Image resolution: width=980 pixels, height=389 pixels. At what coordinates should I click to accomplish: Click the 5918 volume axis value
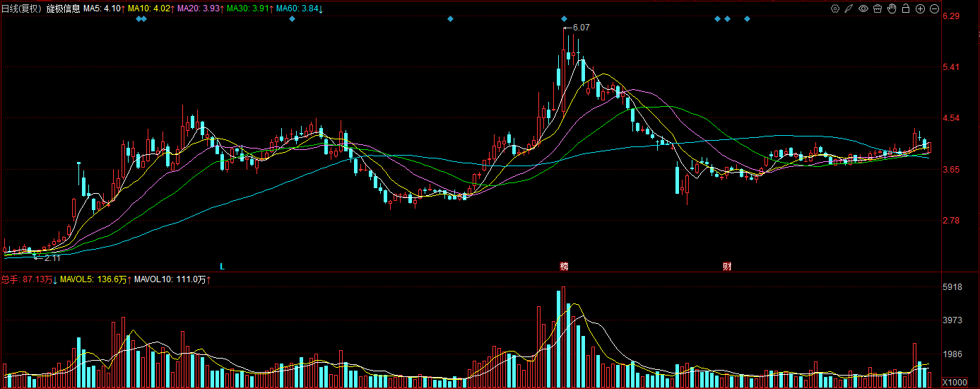pos(953,287)
